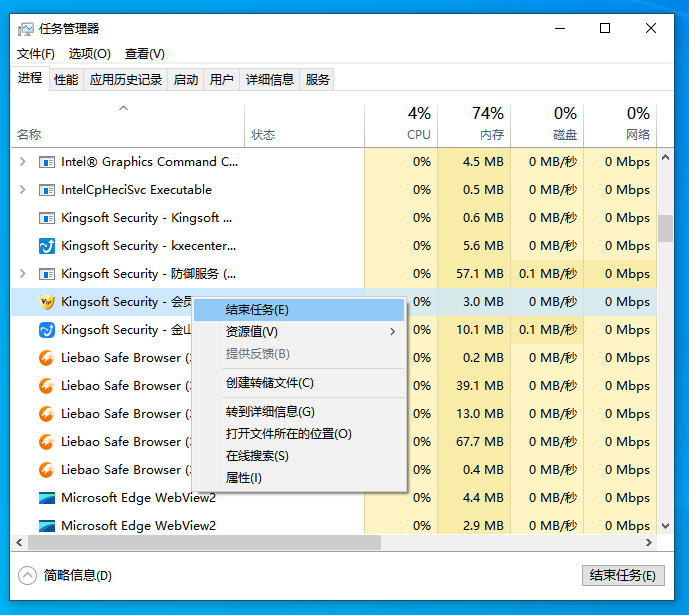Click Liebao icon in the 67.7 MB row
This screenshot has width=689, height=615.
coord(47,442)
